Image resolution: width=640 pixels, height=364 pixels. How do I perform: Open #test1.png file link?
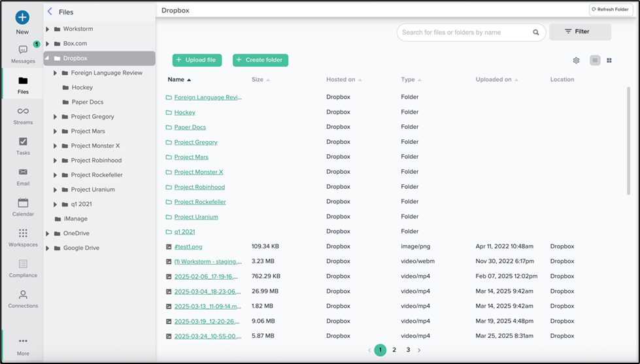pyautogui.click(x=188, y=246)
